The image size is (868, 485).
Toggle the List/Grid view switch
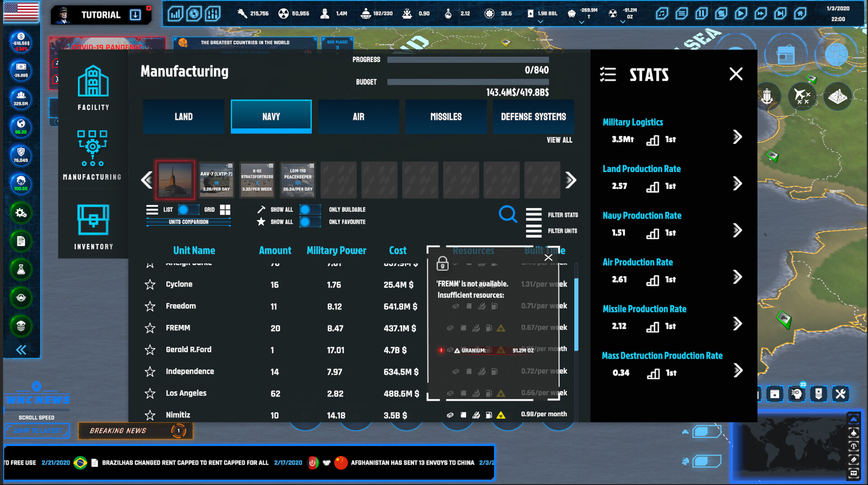click(188, 209)
